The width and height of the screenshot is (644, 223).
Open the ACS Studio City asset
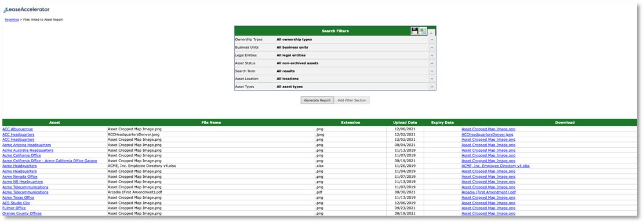click(16, 203)
